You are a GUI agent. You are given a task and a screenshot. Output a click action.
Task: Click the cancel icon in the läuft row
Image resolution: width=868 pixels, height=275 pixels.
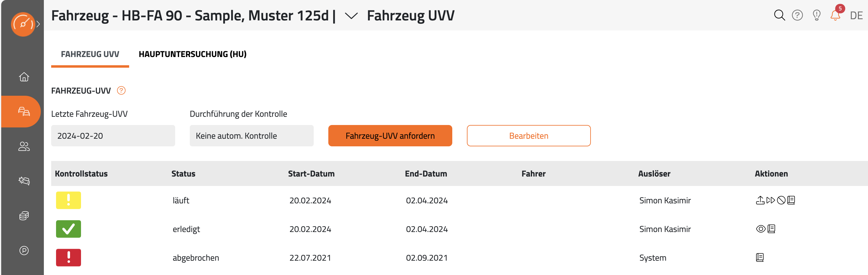pos(781,200)
